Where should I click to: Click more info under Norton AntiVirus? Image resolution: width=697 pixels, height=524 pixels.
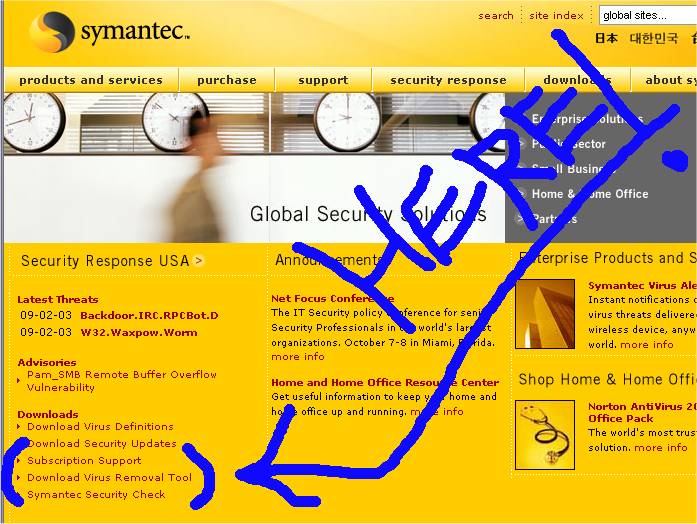(661, 448)
